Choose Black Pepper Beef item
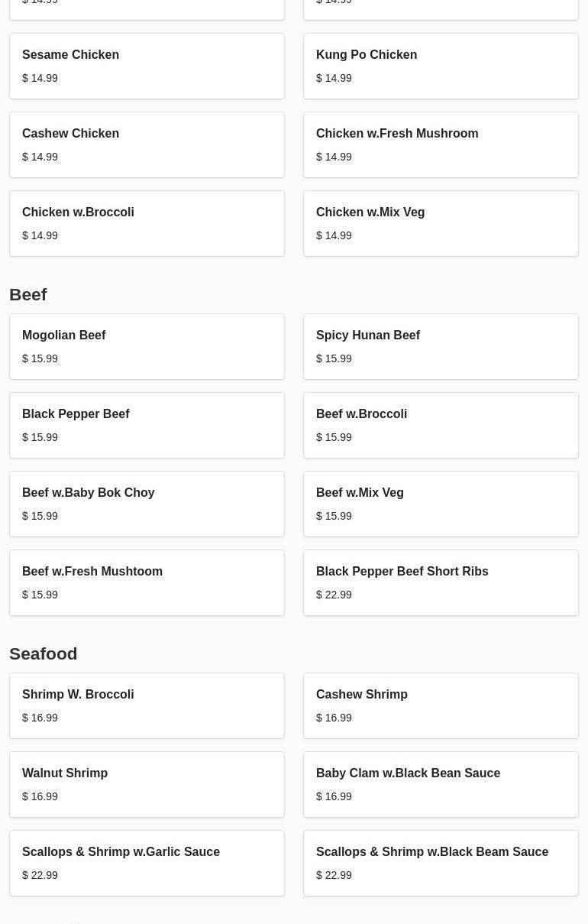 tap(147, 425)
